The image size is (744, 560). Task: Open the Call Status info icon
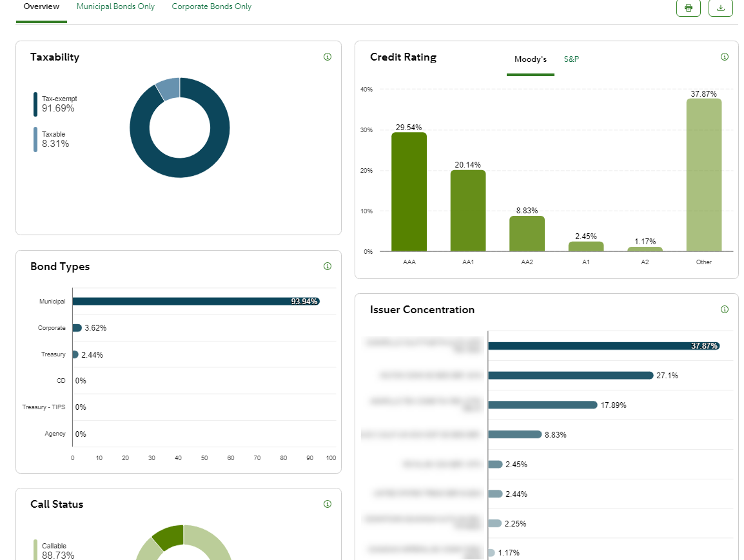tap(327, 504)
